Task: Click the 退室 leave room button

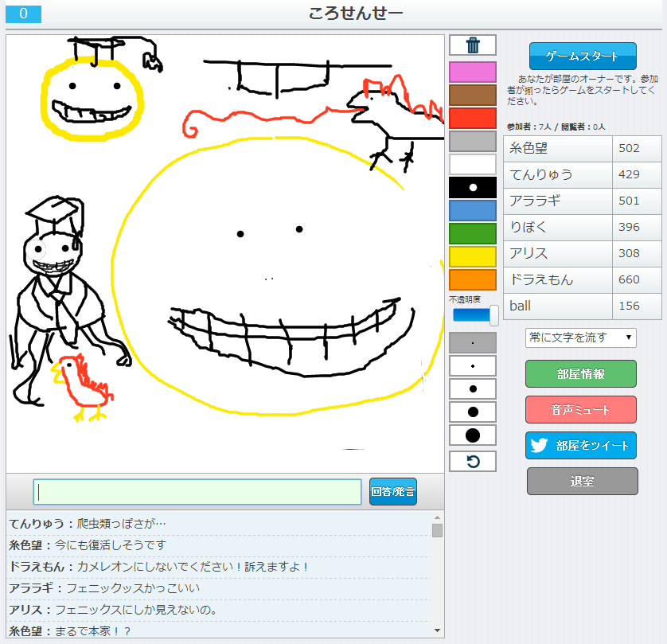Action: point(583,481)
